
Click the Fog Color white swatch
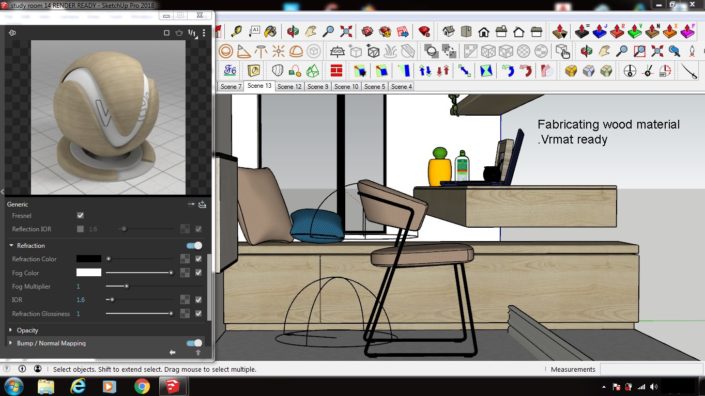(x=89, y=272)
